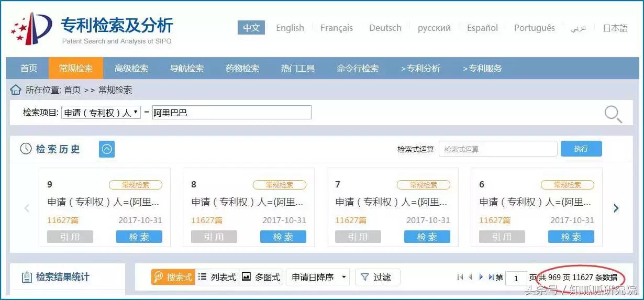The height and width of the screenshot is (300, 644).
Task: Switch language to Arabic
Action: coord(579,28)
